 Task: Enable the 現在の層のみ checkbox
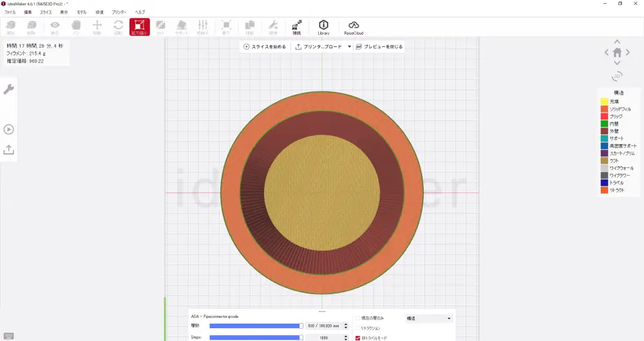click(359, 318)
